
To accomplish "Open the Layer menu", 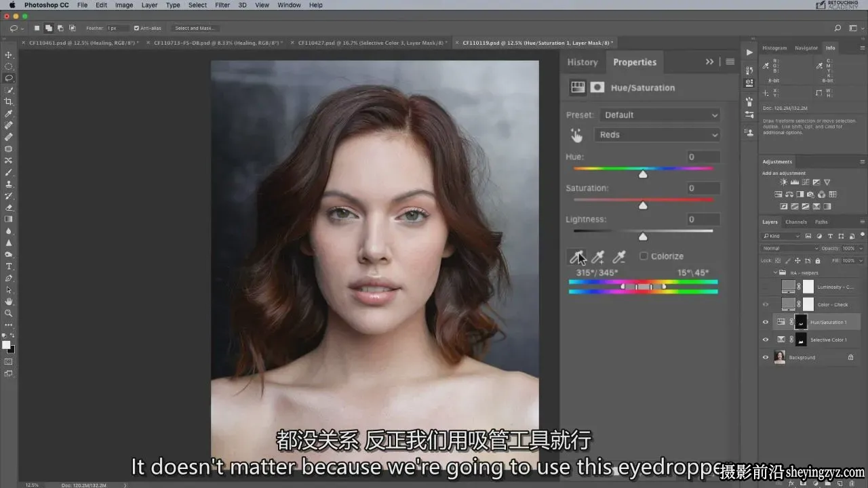I will pyautogui.click(x=149, y=5).
